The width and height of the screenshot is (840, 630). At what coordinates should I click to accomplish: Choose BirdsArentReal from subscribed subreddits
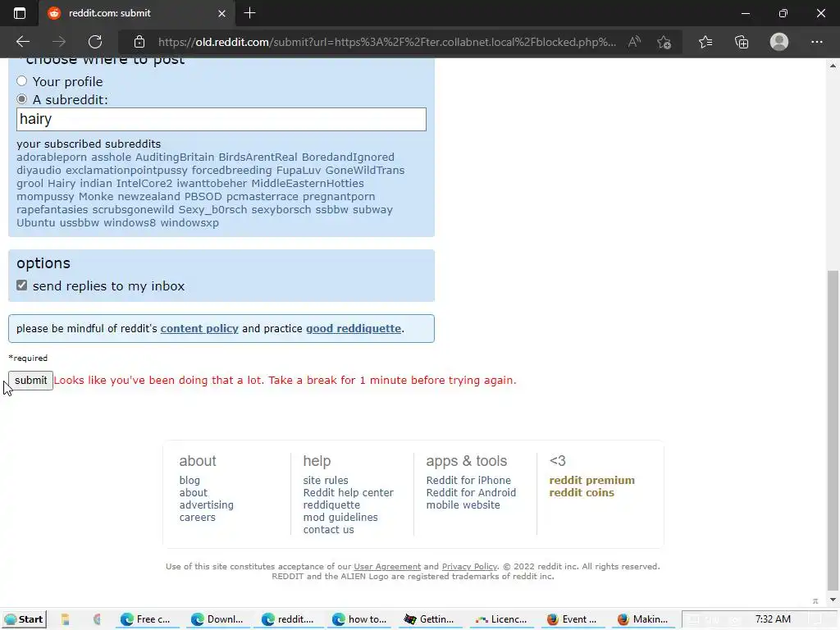(x=258, y=157)
